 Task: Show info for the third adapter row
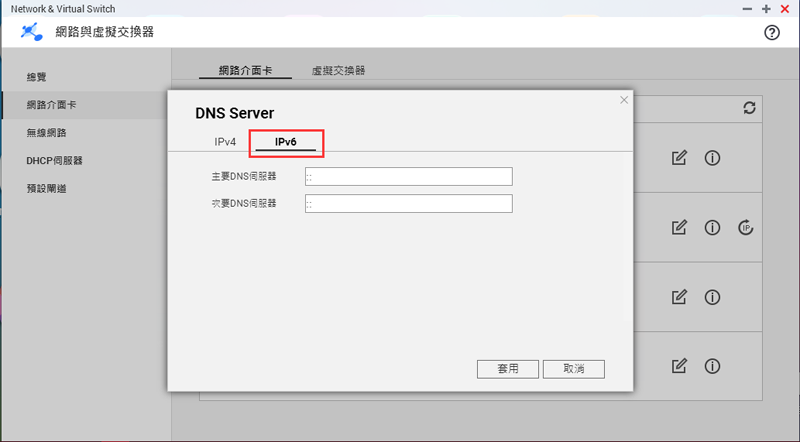(x=713, y=297)
